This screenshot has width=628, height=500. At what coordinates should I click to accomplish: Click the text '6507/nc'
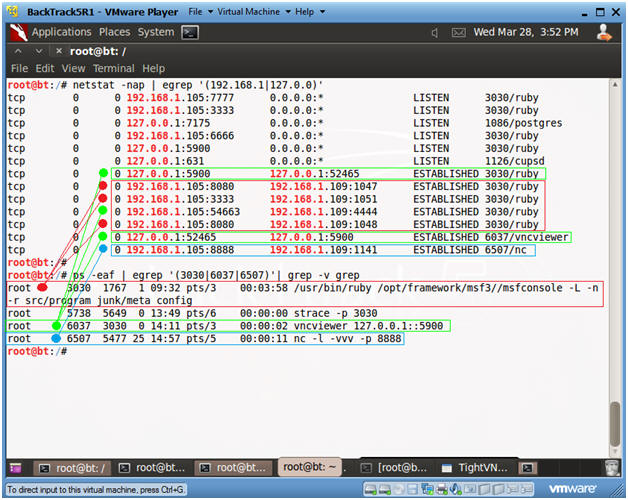tap(505, 250)
